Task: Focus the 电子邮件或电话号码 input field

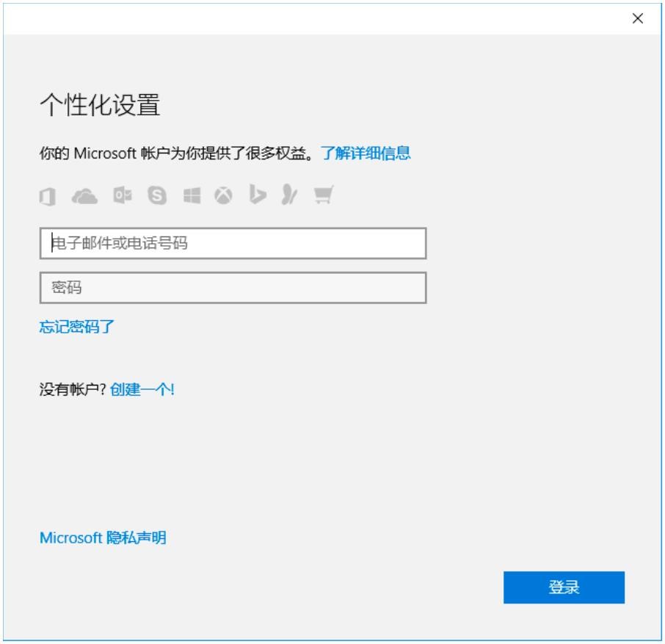Action: [233, 244]
